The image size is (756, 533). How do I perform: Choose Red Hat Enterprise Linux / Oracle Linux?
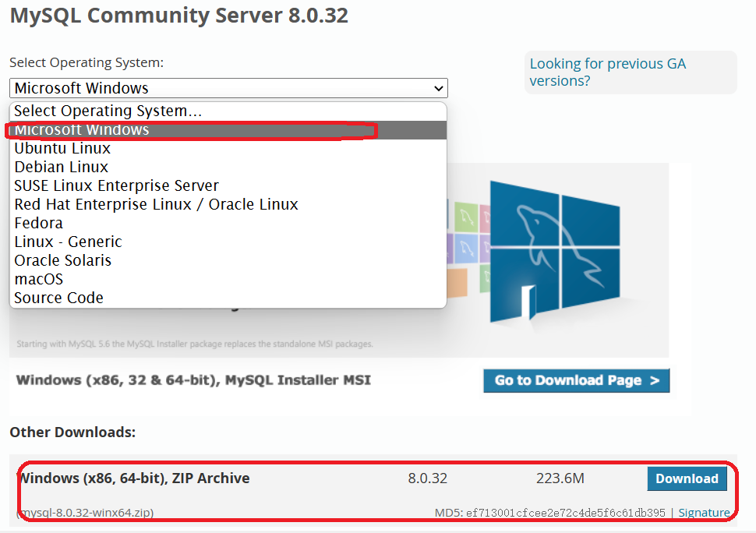228,205
